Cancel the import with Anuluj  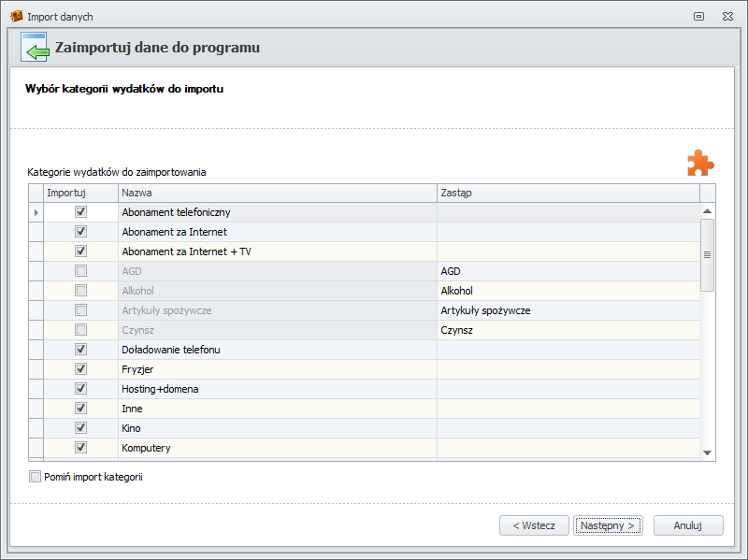point(688,525)
